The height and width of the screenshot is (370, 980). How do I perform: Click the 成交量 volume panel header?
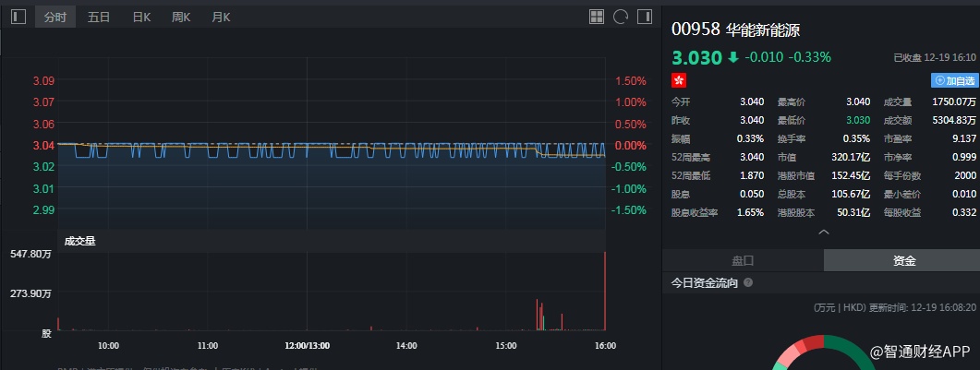click(79, 242)
